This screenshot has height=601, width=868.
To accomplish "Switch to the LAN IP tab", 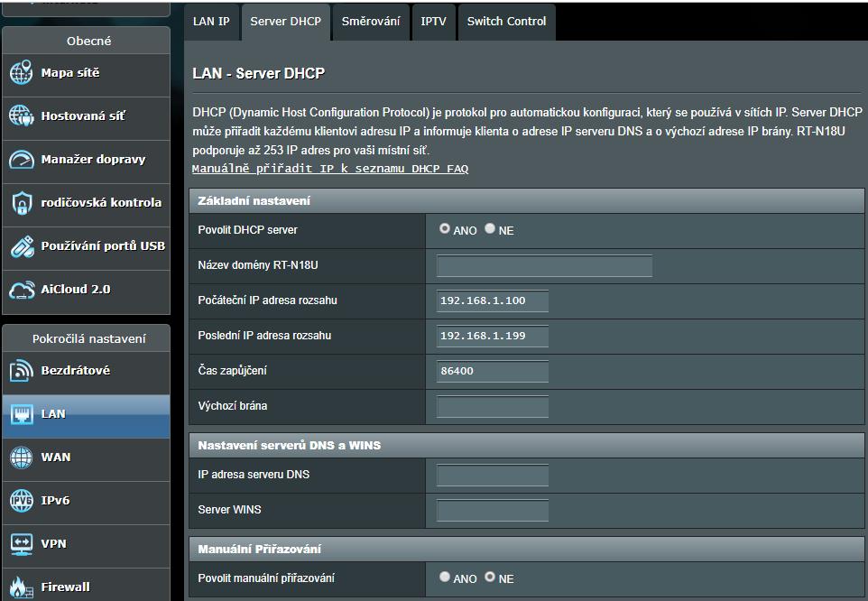I will click(x=211, y=22).
